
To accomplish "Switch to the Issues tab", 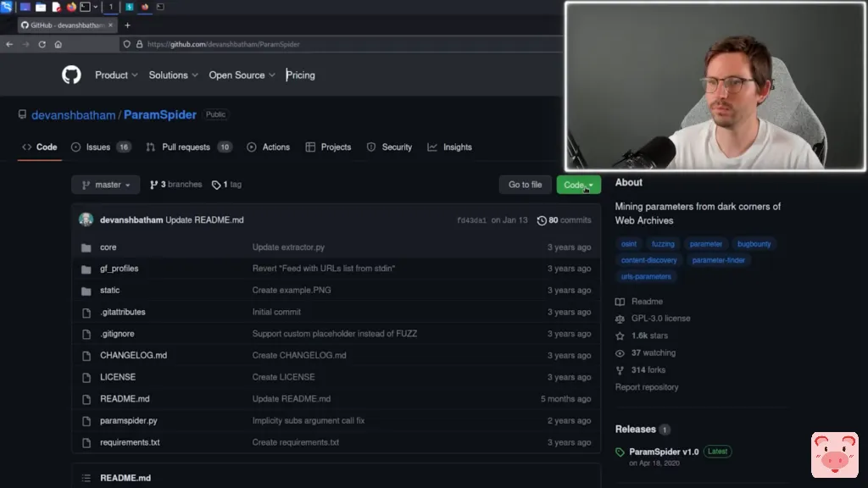I will point(101,147).
